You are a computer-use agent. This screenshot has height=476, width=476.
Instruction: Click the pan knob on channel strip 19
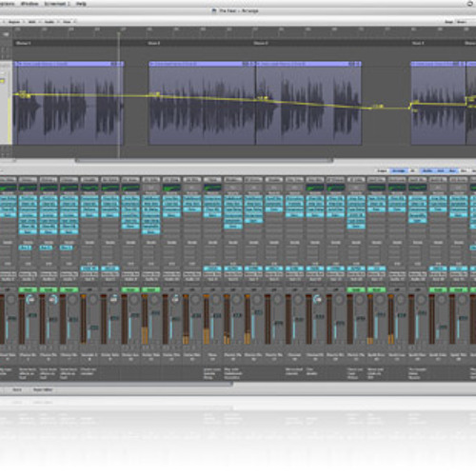(x=318, y=299)
